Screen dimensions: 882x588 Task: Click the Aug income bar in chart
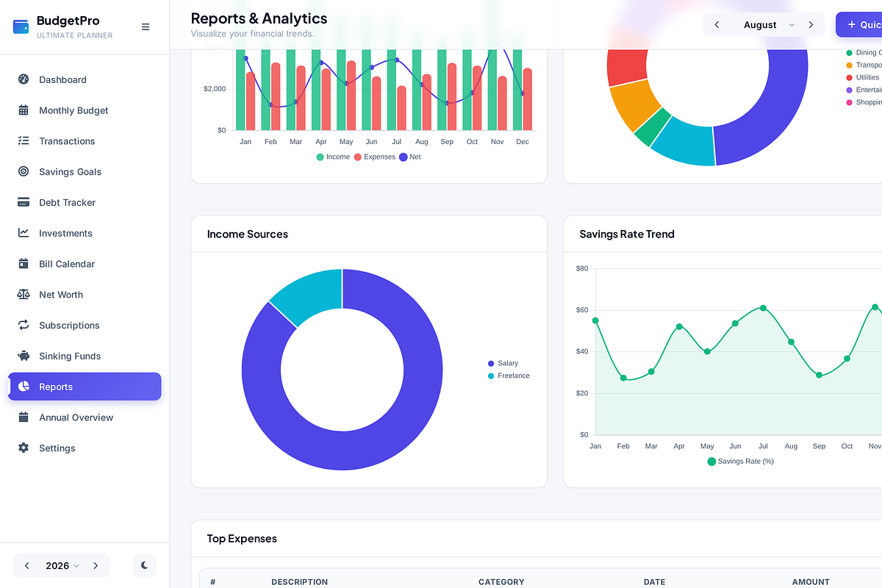417,90
